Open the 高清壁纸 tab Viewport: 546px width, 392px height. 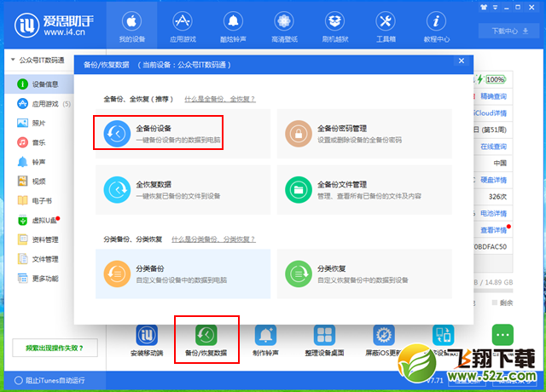[284, 27]
